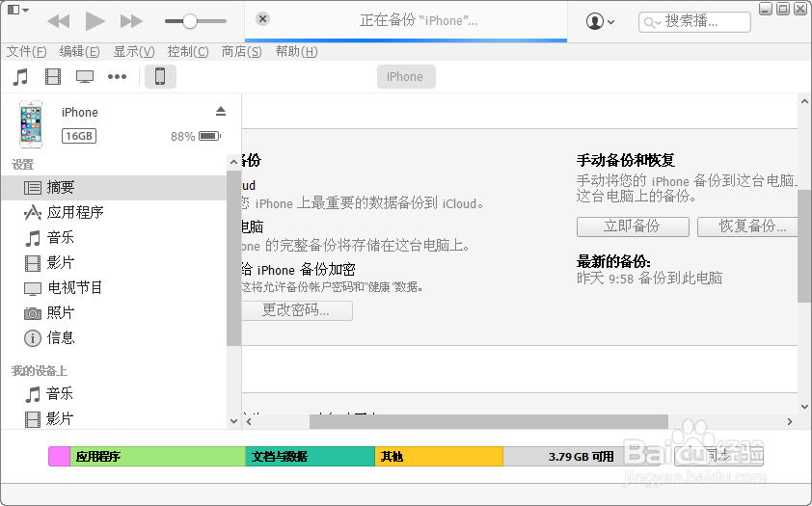Click the 恢复备份... button
Image resolution: width=812 pixels, height=506 pixels.
(747, 226)
